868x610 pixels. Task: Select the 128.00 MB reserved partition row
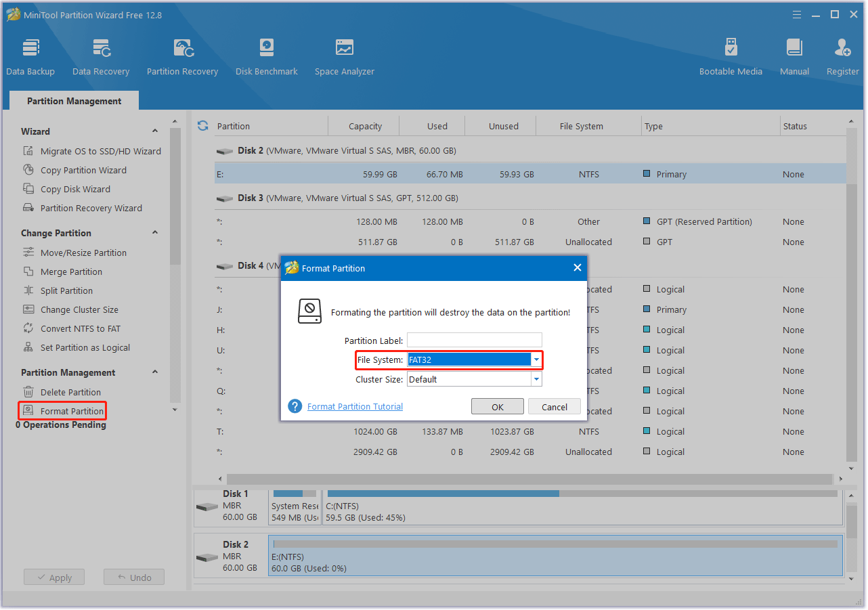coord(530,221)
